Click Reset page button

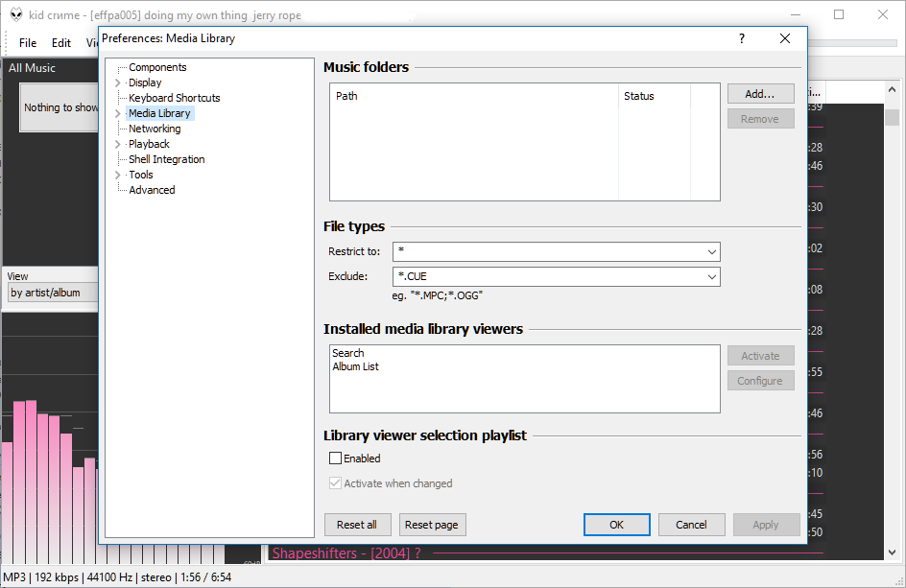431,525
